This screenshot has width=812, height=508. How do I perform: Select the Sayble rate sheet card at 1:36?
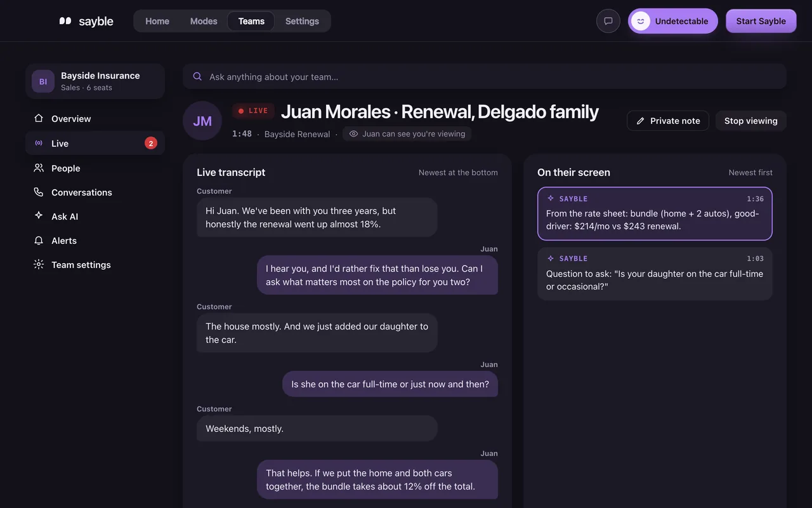point(655,213)
